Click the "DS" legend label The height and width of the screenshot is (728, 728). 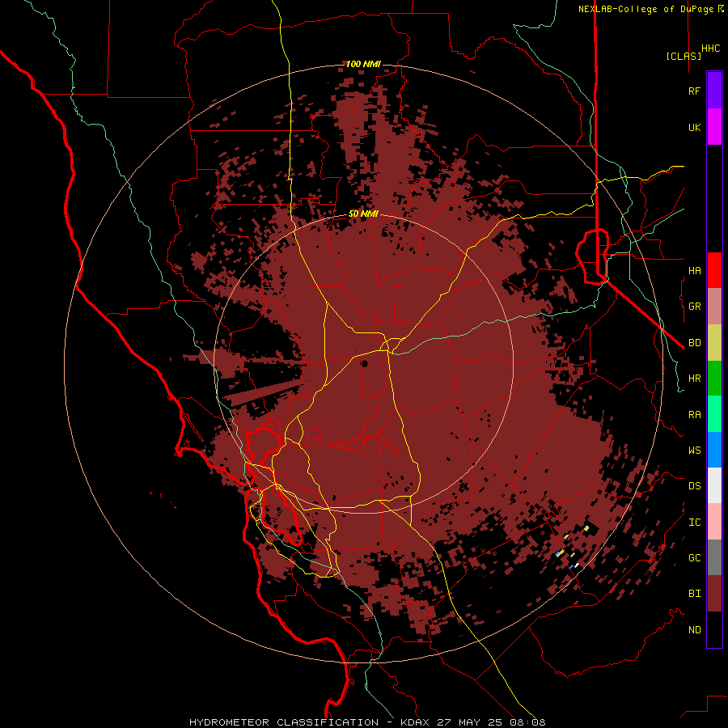coord(694,486)
